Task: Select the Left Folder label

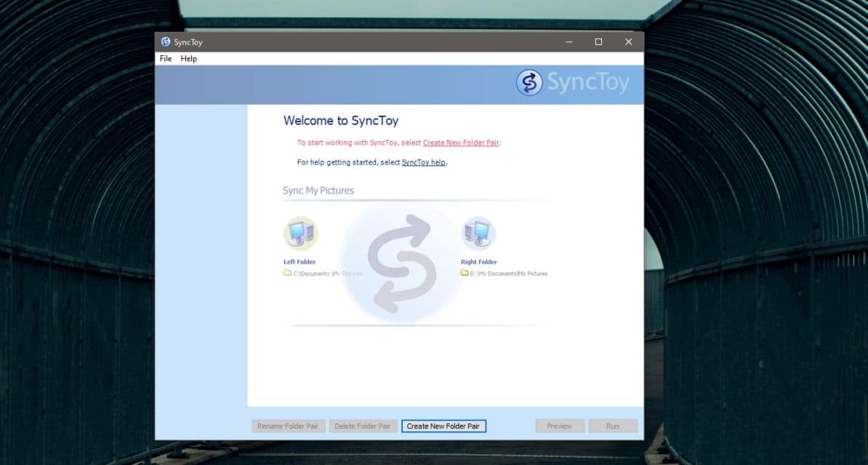Action: 300,261
